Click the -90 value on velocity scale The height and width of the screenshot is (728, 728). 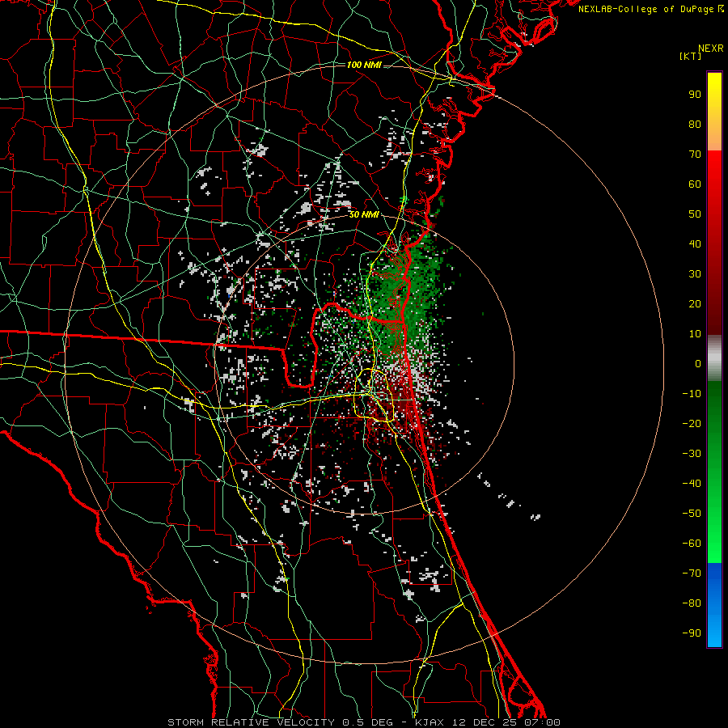click(x=692, y=633)
